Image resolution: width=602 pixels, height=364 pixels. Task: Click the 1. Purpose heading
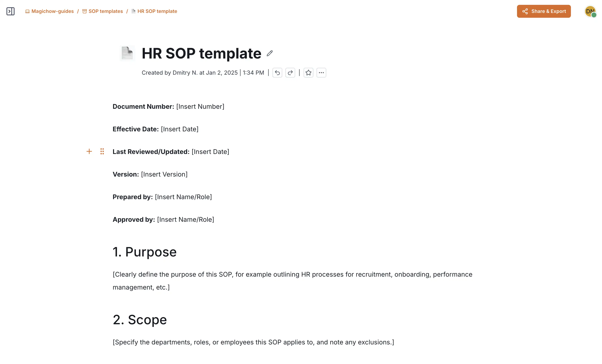tap(144, 252)
